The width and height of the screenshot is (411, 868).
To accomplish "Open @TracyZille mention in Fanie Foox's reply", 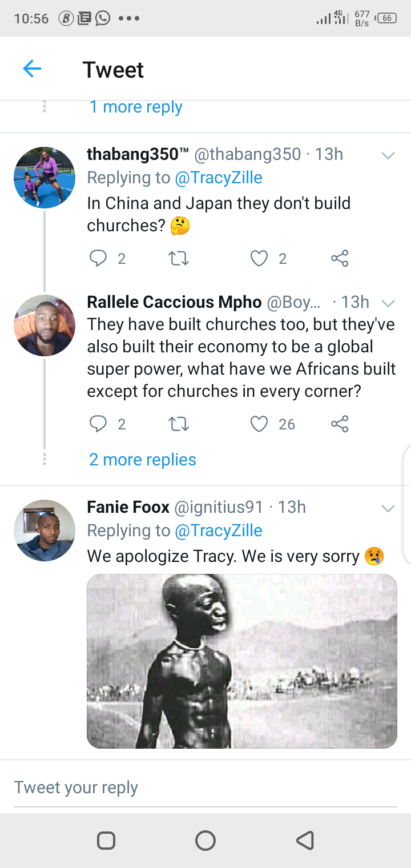I will point(218,531).
